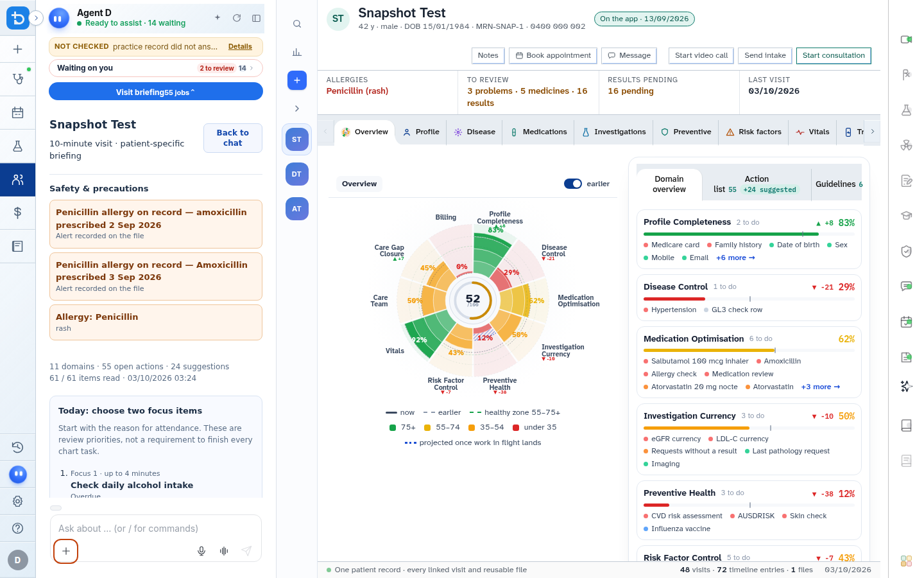Click the refresh icon in Agent D header
The height and width of the screenshot is (578, 924).
pyautogui.click(x=237, y=18)
